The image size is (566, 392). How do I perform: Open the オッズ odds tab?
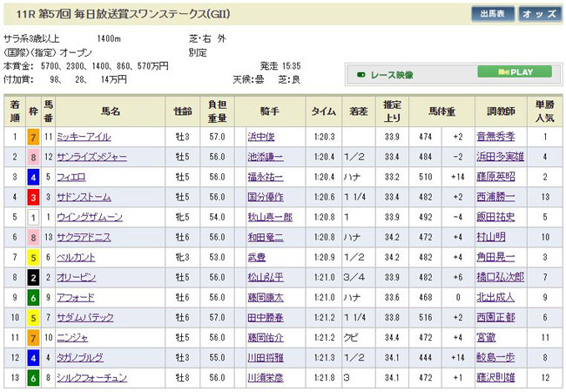[540, 14]
